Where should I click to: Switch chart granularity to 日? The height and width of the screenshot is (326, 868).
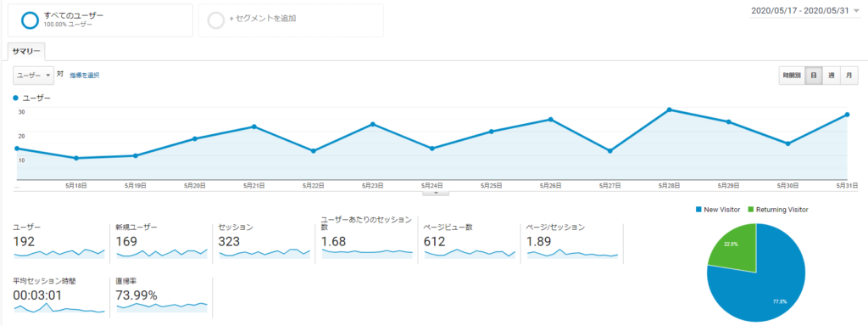(813, 76)
